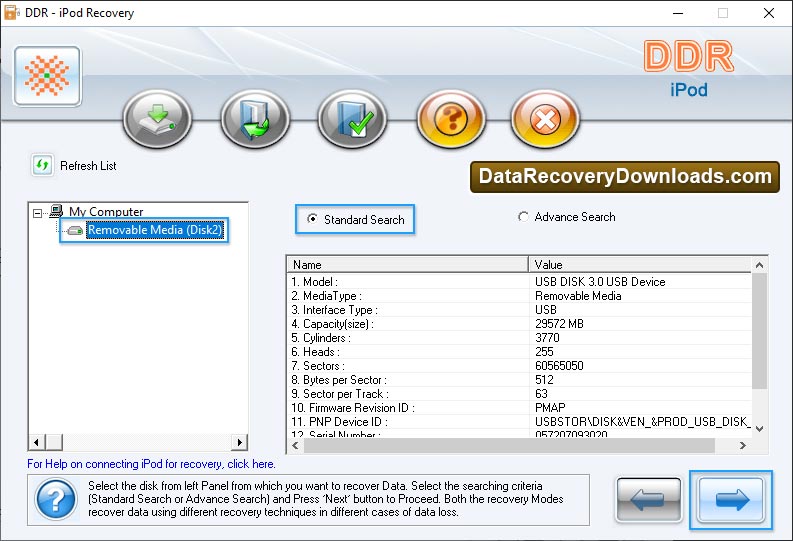This screenshot has height=541, width=793.
Task: Click the book with green checkmark icon
Action: coord(352,119)
